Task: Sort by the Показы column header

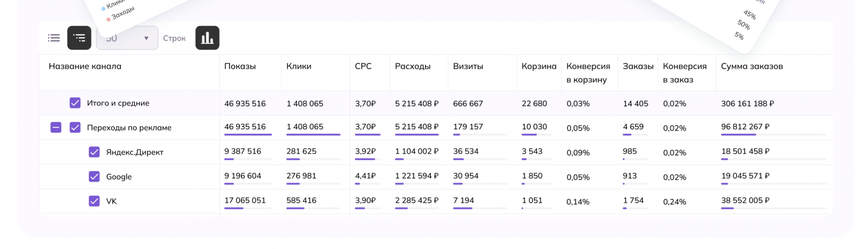Action: click(240, 66)
